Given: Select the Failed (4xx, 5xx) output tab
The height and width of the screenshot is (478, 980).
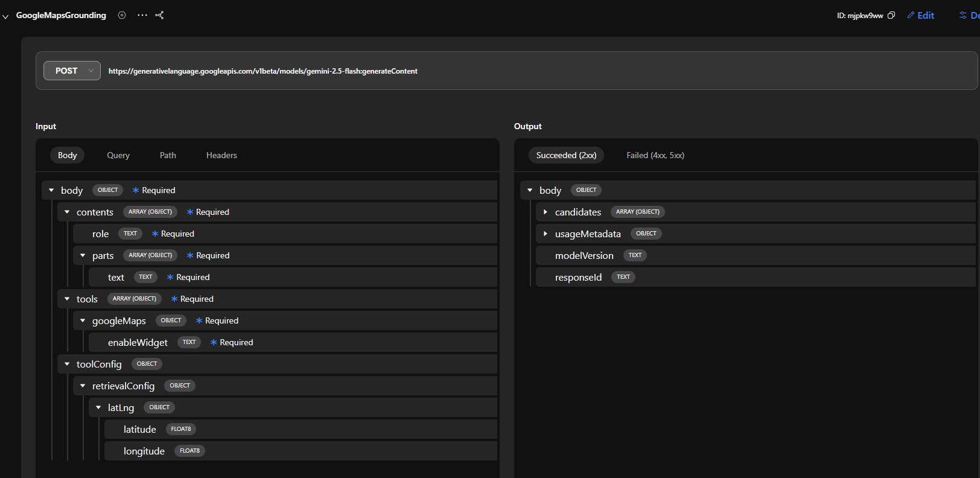Looking at the screenshot, I should (655, 155).
